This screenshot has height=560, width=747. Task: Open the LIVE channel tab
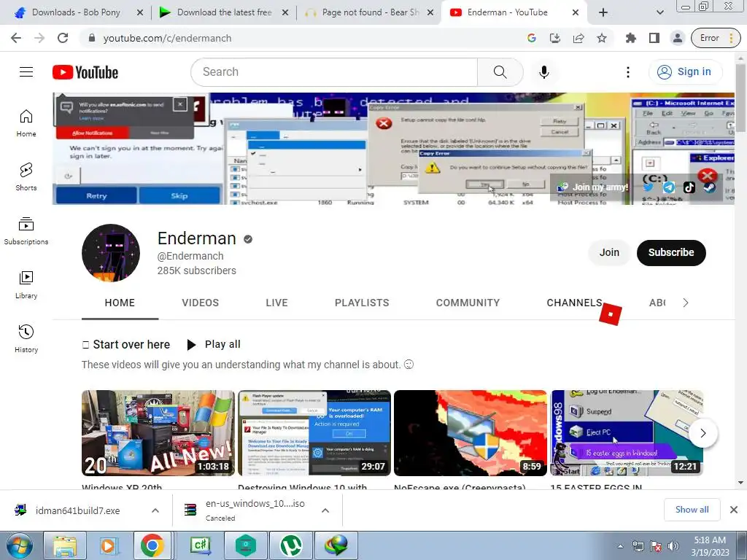(x=276, y=303)
